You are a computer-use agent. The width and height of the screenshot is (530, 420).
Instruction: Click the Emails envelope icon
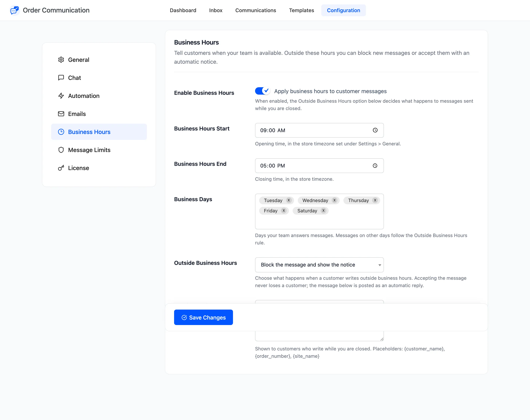coord(61,114)
